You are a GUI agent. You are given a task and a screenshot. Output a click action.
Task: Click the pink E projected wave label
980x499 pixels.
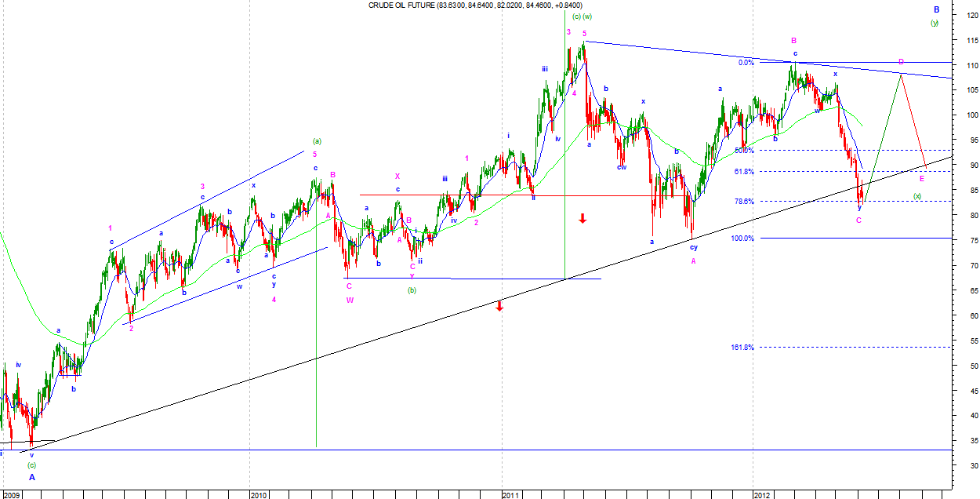tap(921, 179)
